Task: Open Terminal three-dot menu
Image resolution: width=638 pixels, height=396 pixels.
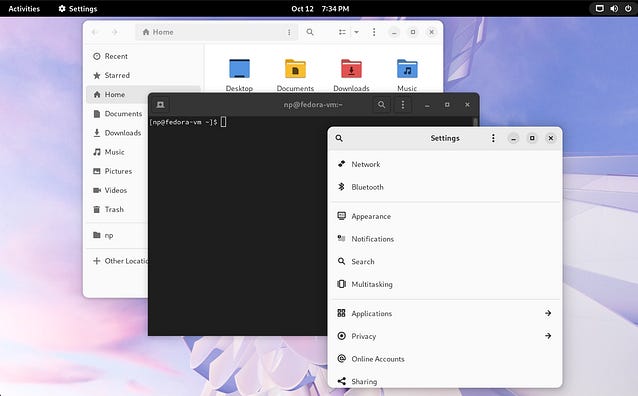Action: pyautogui.click(x=403, y=105)
